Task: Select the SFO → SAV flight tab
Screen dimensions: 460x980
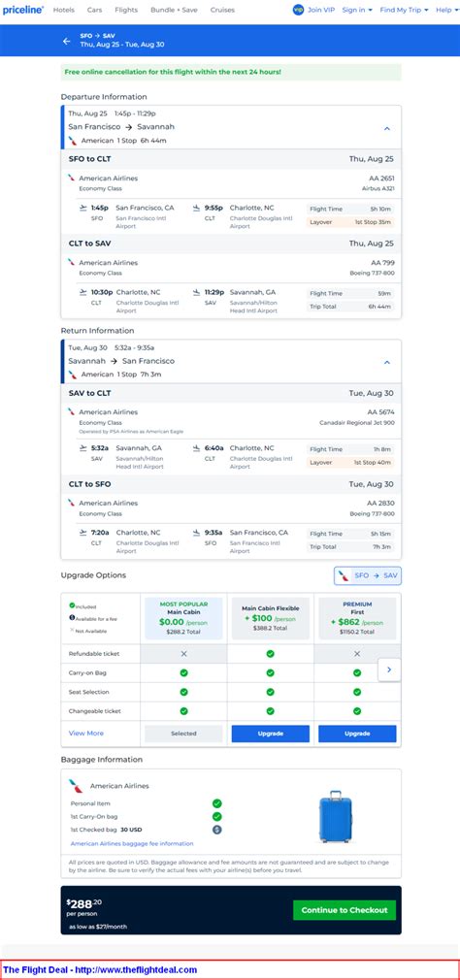Action: (x=368, y=575)
